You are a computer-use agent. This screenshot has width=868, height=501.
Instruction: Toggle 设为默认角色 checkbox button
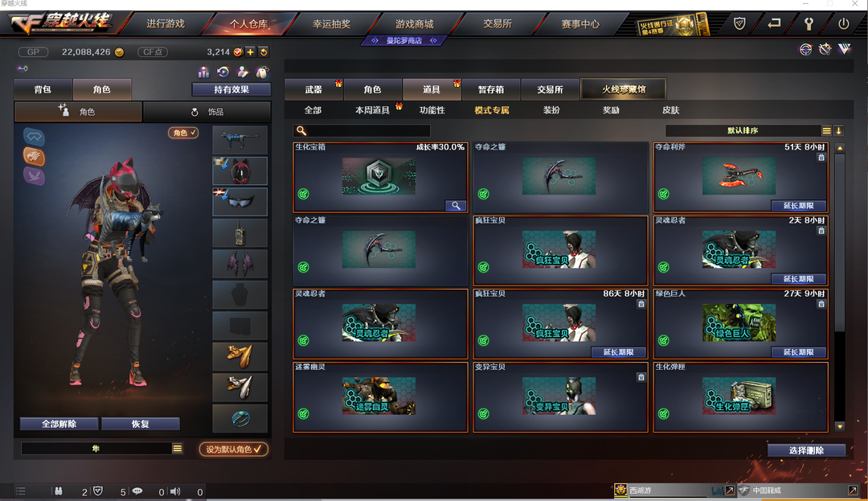click(x=234, y=449)
